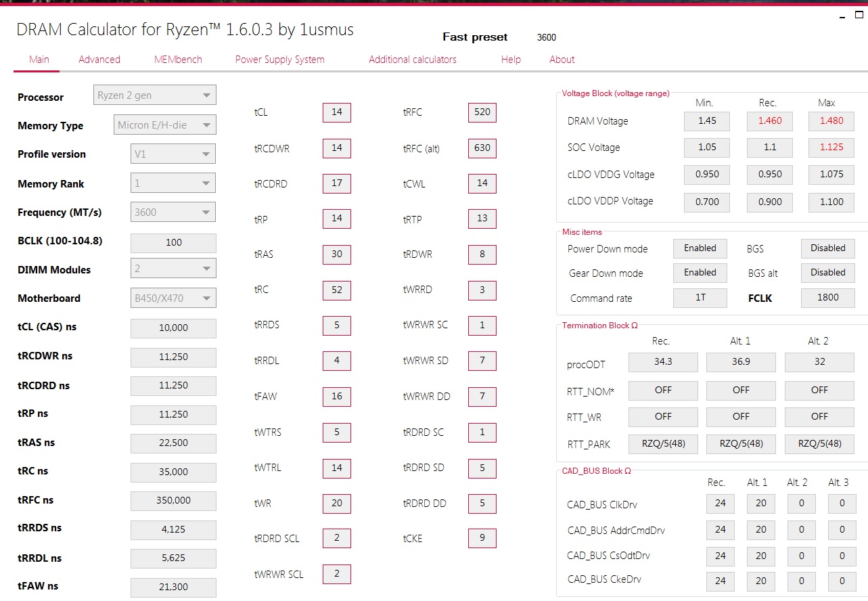Image resolution: width=868 pixels, height=601 pixels.
Task: Select CAD_BUS ClkDrv recommended value 24
Action: tap(721, 504)
